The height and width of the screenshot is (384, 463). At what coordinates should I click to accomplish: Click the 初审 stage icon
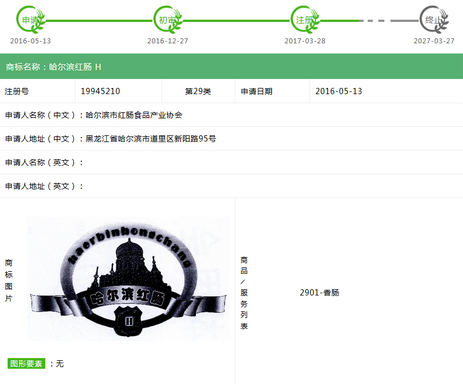coord(168,20)
